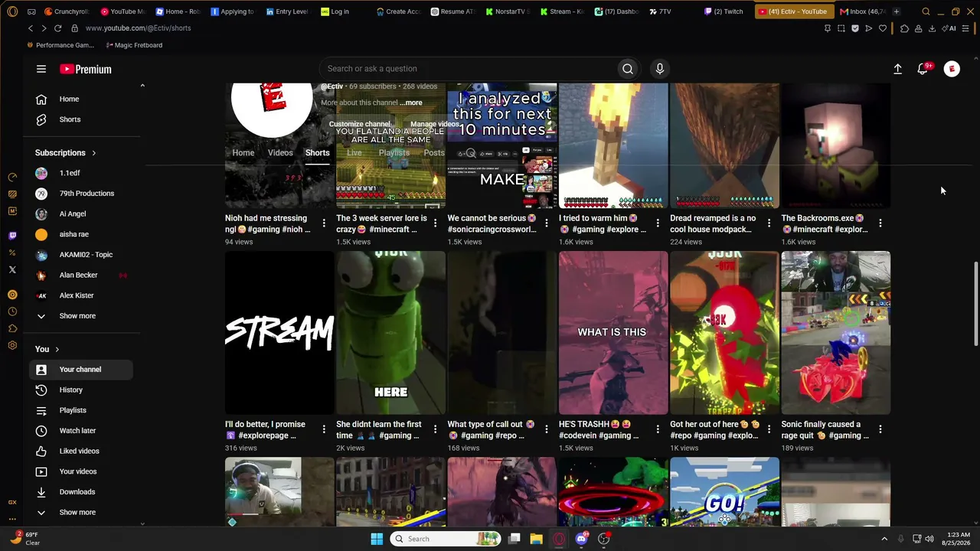Click the search magnifier button
Viewport: 980px width, 551px height.
click(x=628, y=69)
